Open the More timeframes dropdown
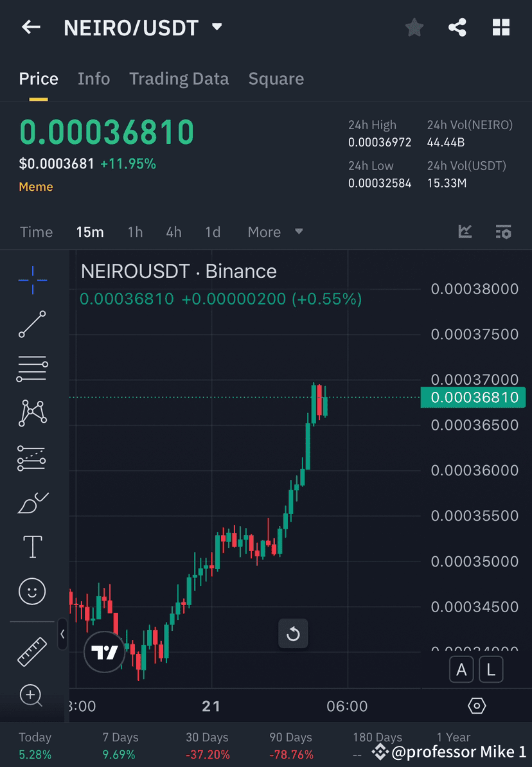The height and width of the screenshot is (767, 532). (x=275, y=232)
